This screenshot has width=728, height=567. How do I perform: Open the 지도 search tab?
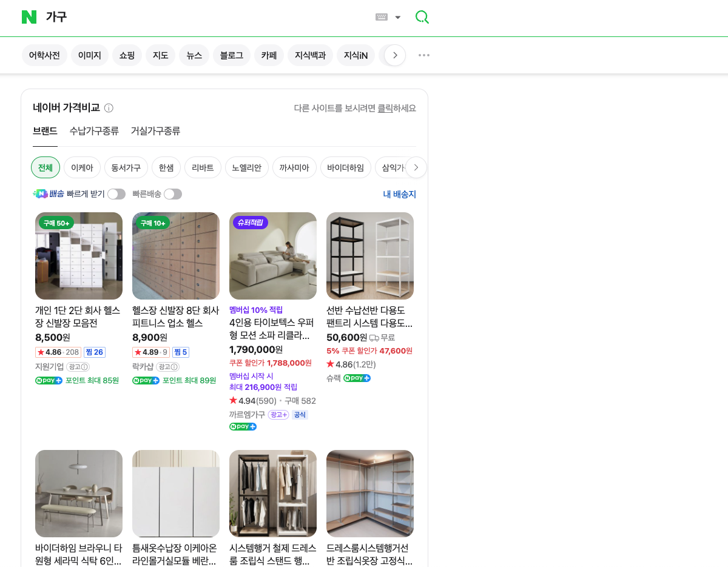click(x=160, y=55)
